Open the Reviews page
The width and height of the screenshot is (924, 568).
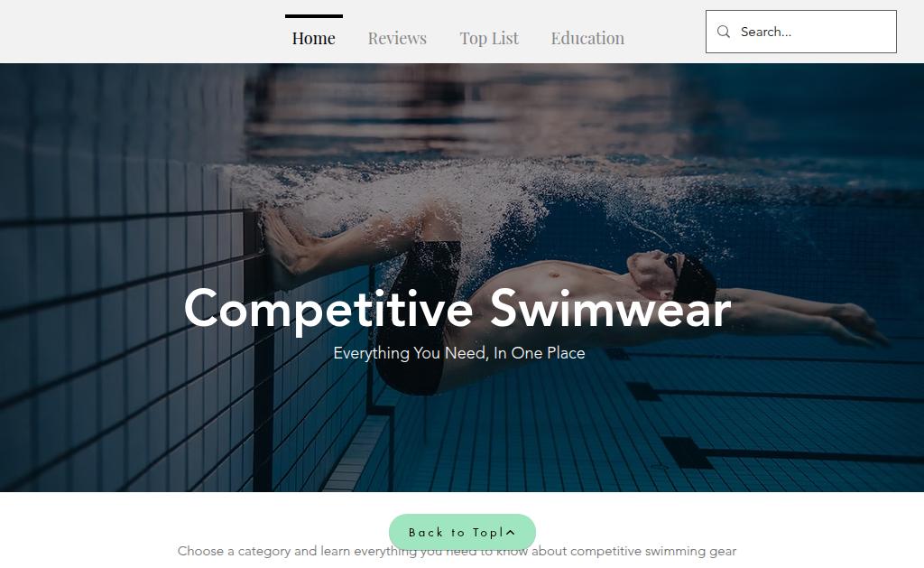coord(397,38)
